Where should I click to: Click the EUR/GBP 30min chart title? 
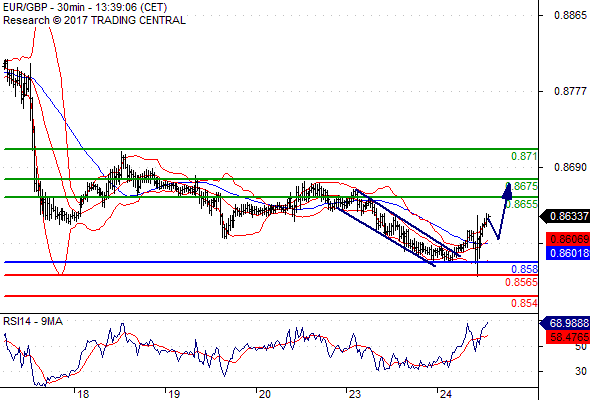point(85,7)
